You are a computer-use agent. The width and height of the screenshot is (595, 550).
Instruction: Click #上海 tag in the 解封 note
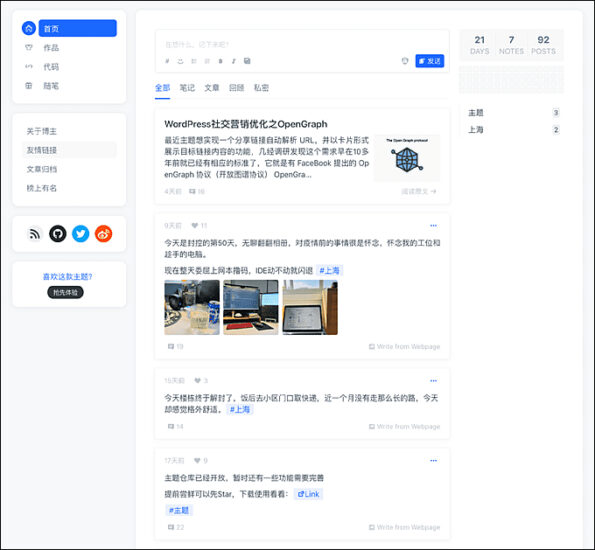(x=240, y=410)
